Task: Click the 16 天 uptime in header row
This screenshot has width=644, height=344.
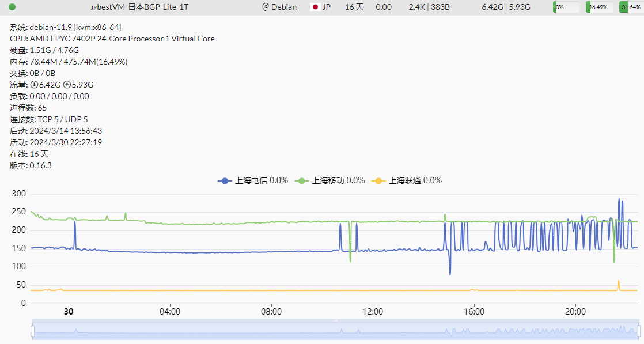Action: click(354, 7)
